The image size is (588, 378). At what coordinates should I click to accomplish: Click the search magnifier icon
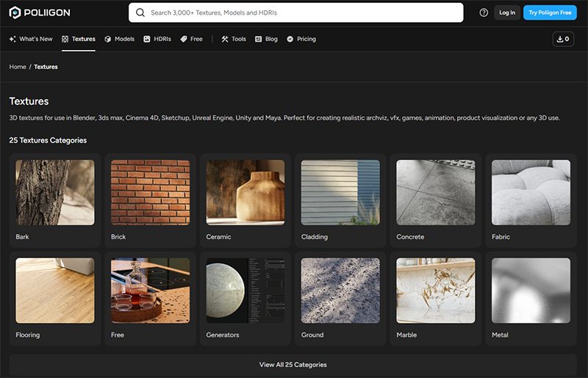point(140,13)
